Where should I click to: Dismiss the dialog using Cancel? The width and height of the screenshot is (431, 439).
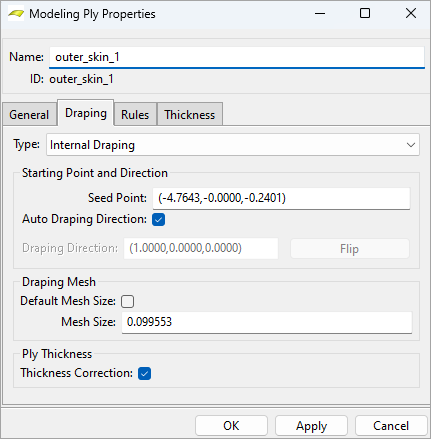(391, 426)
